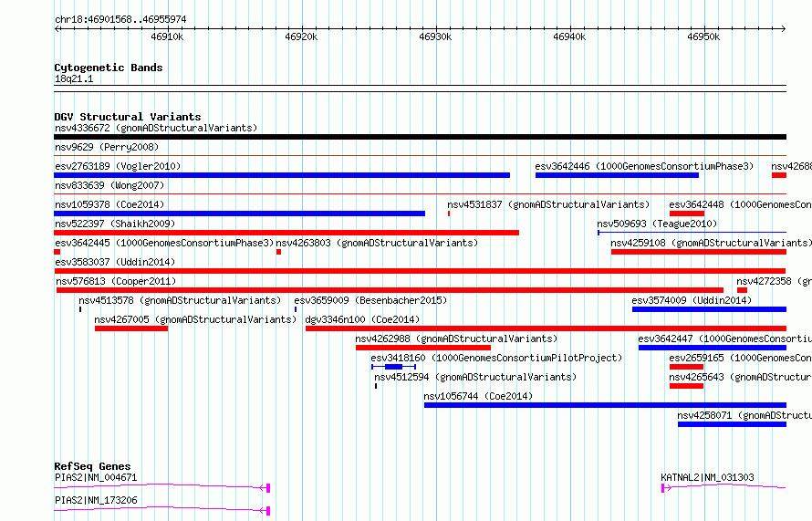Click the red bar under esv3642448

coord(687,214)
